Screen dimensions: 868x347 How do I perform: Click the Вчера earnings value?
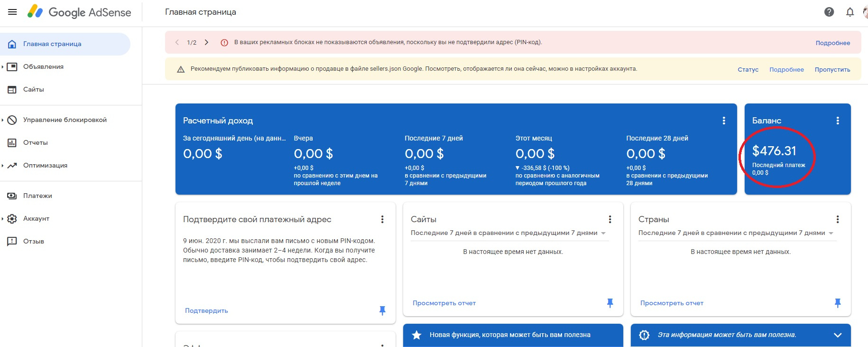tap(314, 154)
